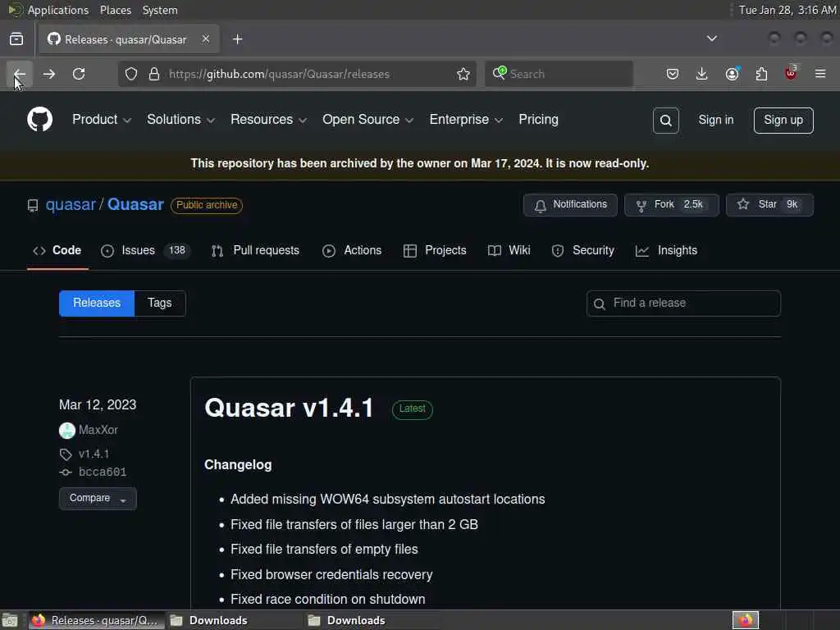The image size is (840, 630).
Task: Expand the Product menu
Action: (x=102, y=120)
